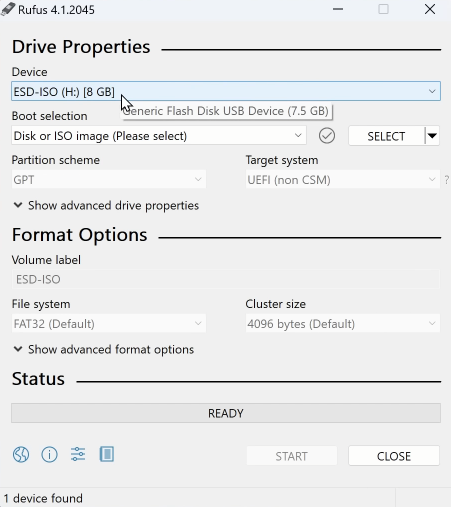Click the '1 device found' status text
The height and width of the screenshot is (507, 451).
coord(43,498)
